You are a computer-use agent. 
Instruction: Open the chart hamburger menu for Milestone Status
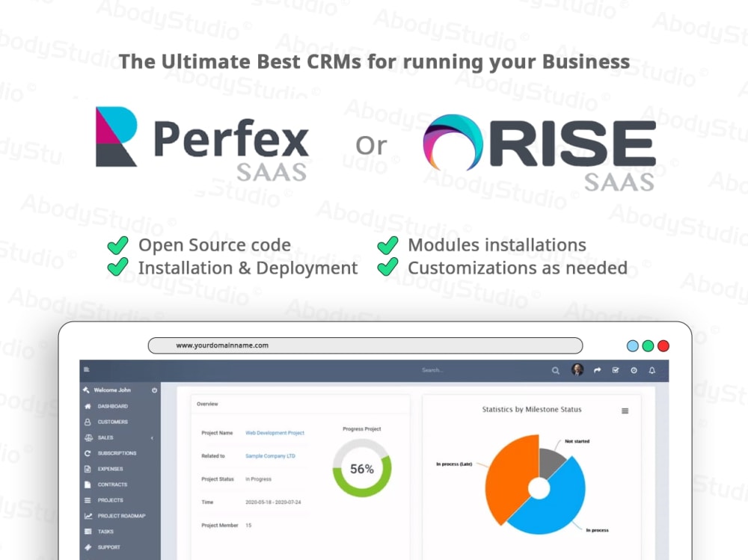click(625, 410)
